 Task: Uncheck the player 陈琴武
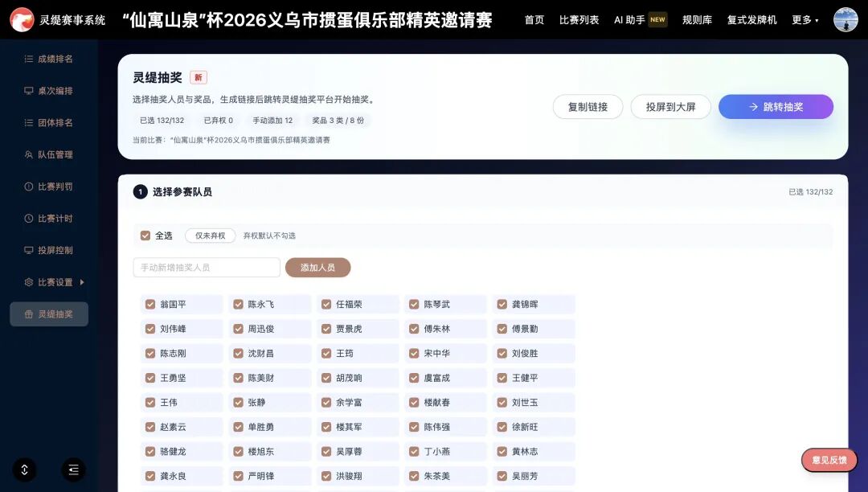pyautogui.click(x=414, y=305)
